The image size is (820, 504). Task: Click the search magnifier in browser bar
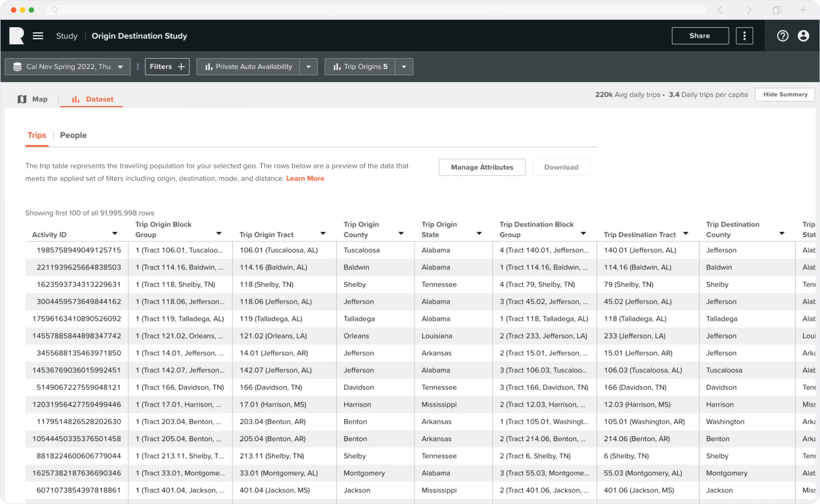tap(55, 10)
